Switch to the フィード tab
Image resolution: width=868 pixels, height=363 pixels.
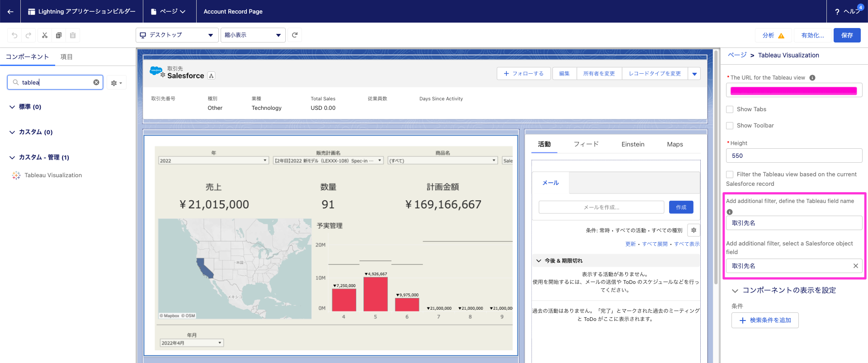pyautogui.click(x=586, y=144)
